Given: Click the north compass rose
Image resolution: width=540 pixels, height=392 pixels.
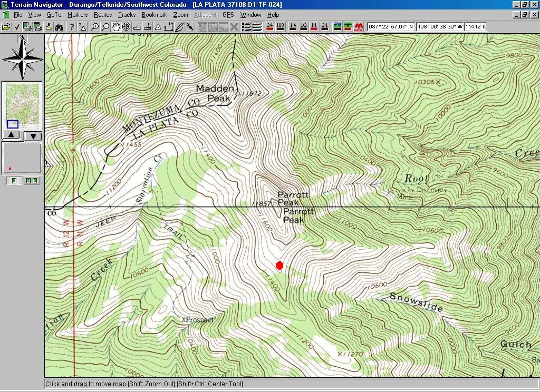Looking at the screenshot, I should (22, 58).
